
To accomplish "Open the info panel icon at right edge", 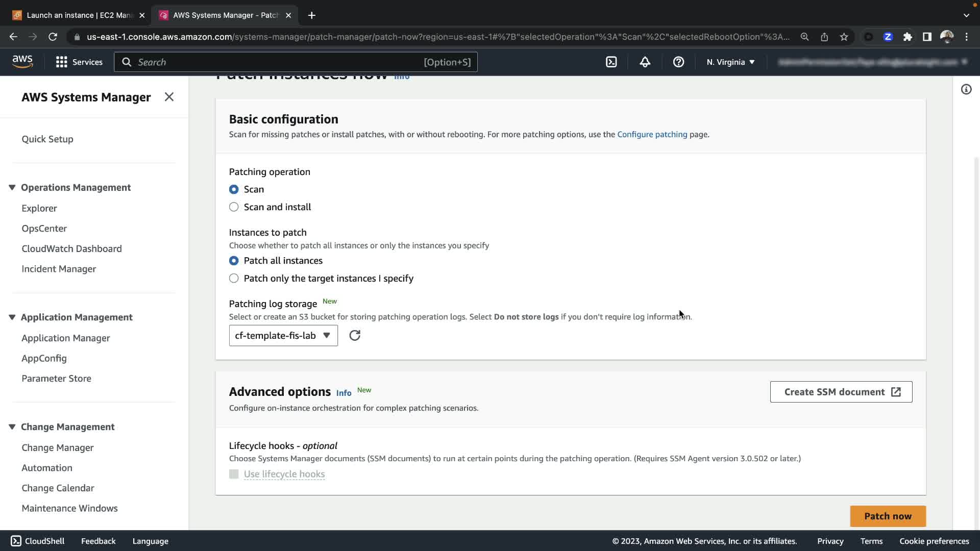I will point(966,89).
